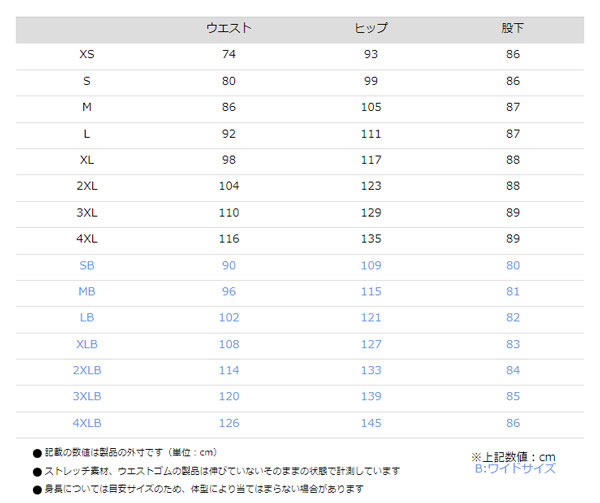
Task: Click waist value 90 for SB
Action: tap(229, 265)
